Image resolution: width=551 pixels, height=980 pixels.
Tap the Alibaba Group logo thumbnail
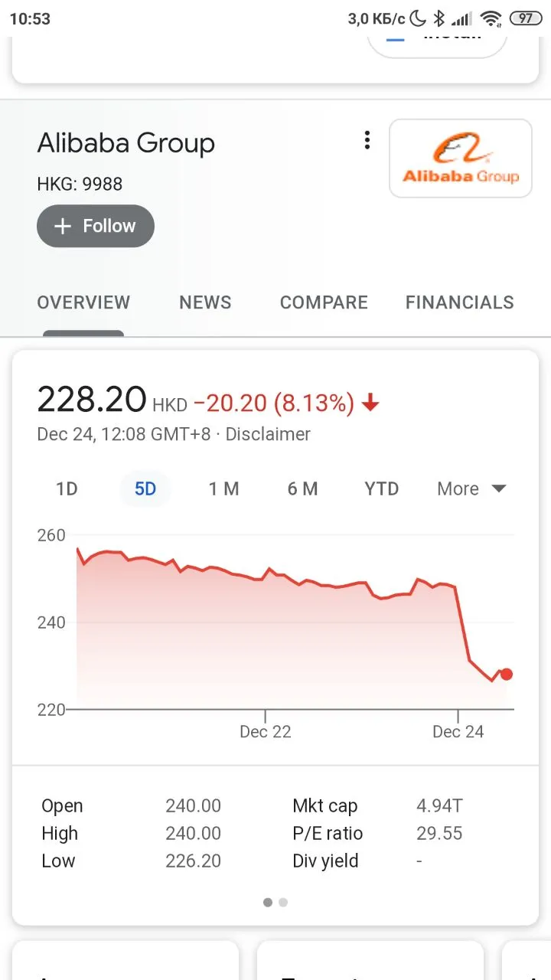point(461,158)
